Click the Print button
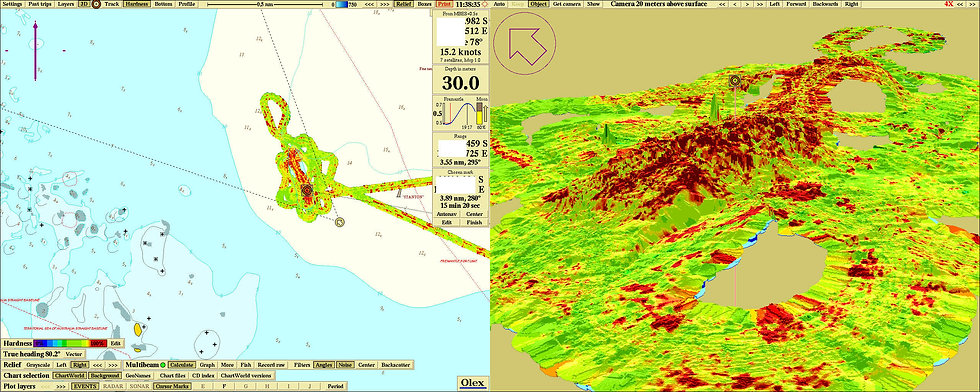980x392 pixels. [444, 4]
